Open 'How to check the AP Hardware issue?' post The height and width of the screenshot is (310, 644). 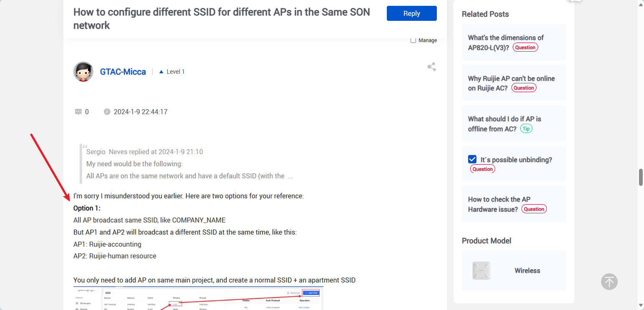click(499, 204)
